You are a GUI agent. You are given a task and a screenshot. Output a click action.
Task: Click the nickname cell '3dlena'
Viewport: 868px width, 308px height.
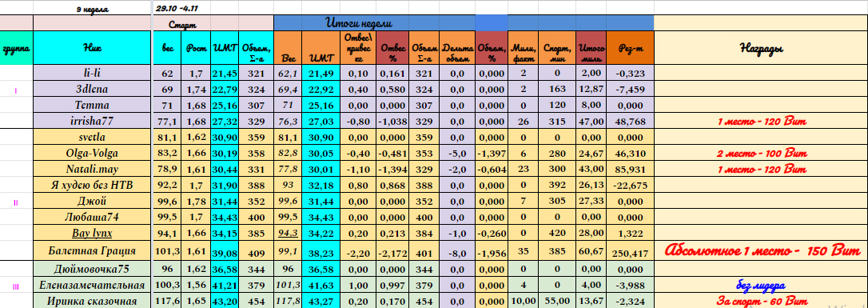[93, 89]
